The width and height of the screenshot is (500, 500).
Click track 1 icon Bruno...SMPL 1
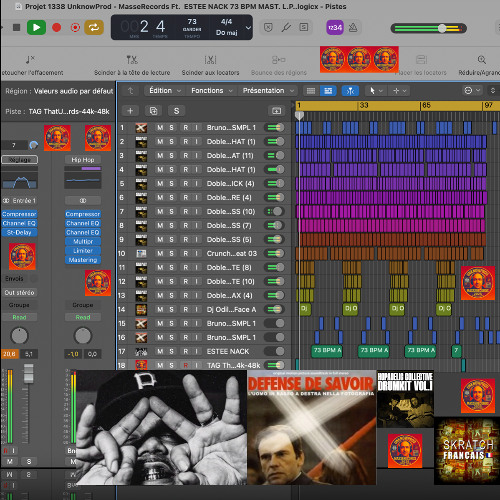coord(141,127)
